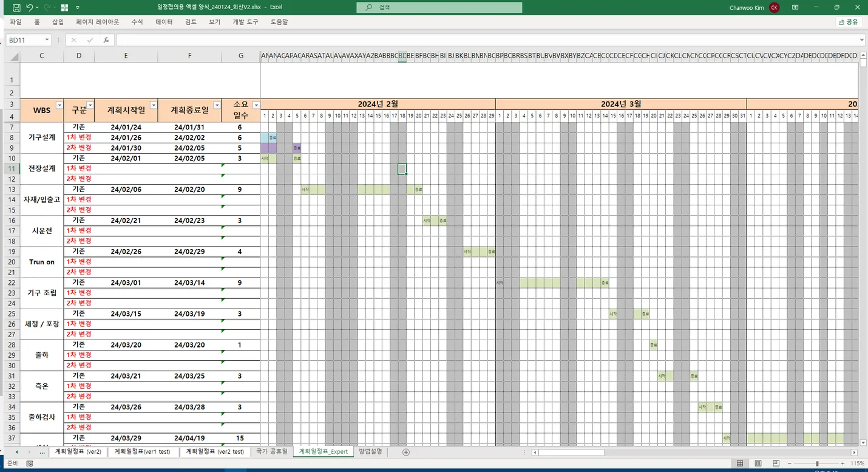Viewport: 868px width, 472px height.
Task: Select the 출하검사 WBS cell
Action: click(x=42, y=417)
